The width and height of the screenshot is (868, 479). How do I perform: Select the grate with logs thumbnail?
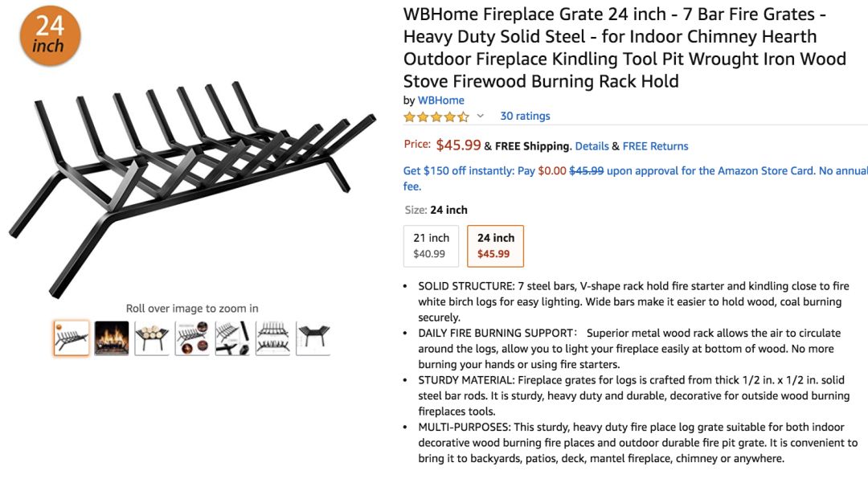pyautogui.click(x=152, y=338)
